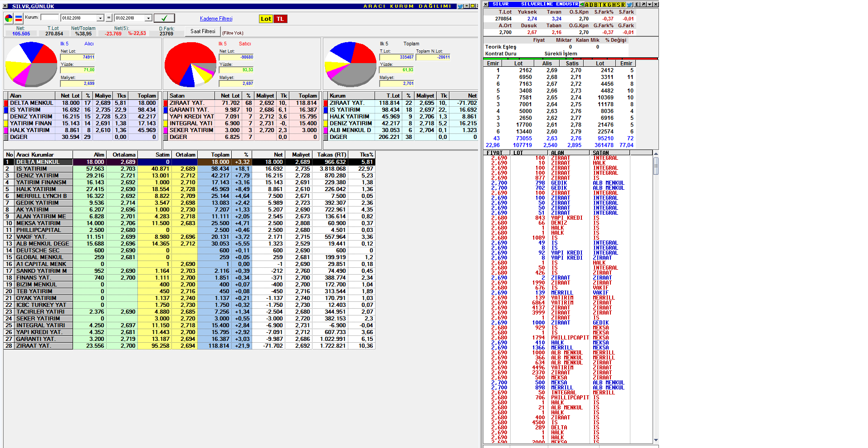
Task: Toggle TL display mode
Action: click(x=280, y=19)
